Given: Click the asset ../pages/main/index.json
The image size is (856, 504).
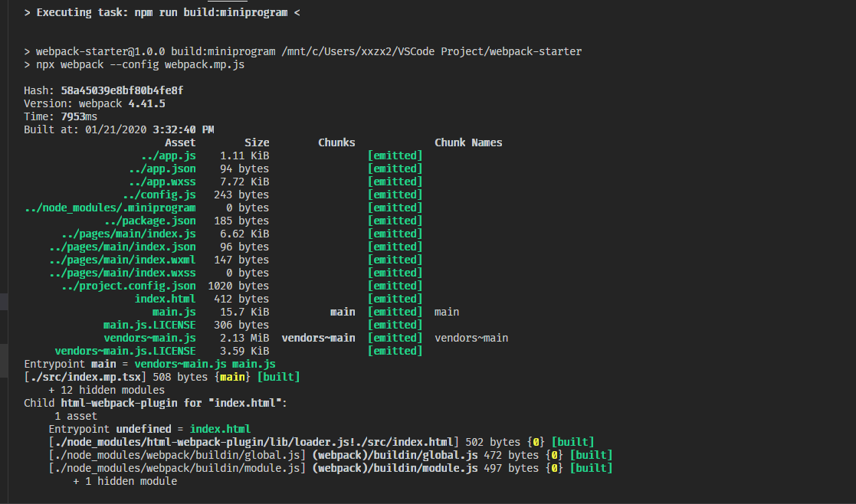Looking at the screenshot, I should coord(123,247).
